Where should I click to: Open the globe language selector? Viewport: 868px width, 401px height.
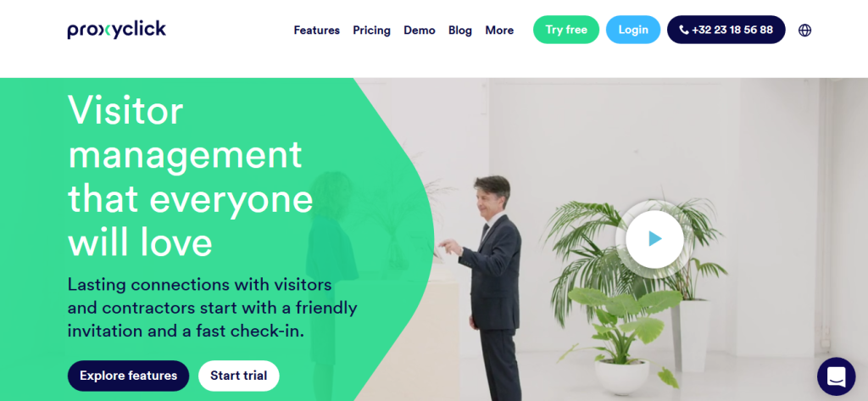[805, 30]
